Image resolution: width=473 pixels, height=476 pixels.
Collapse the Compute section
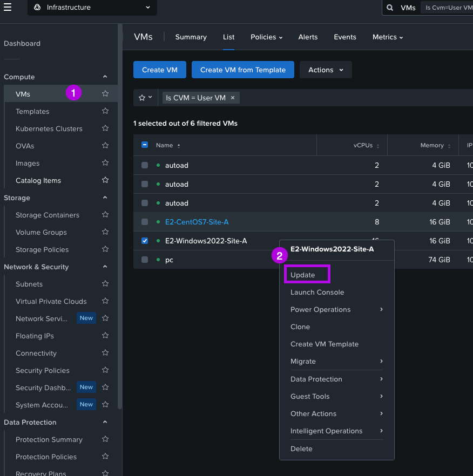105,77
